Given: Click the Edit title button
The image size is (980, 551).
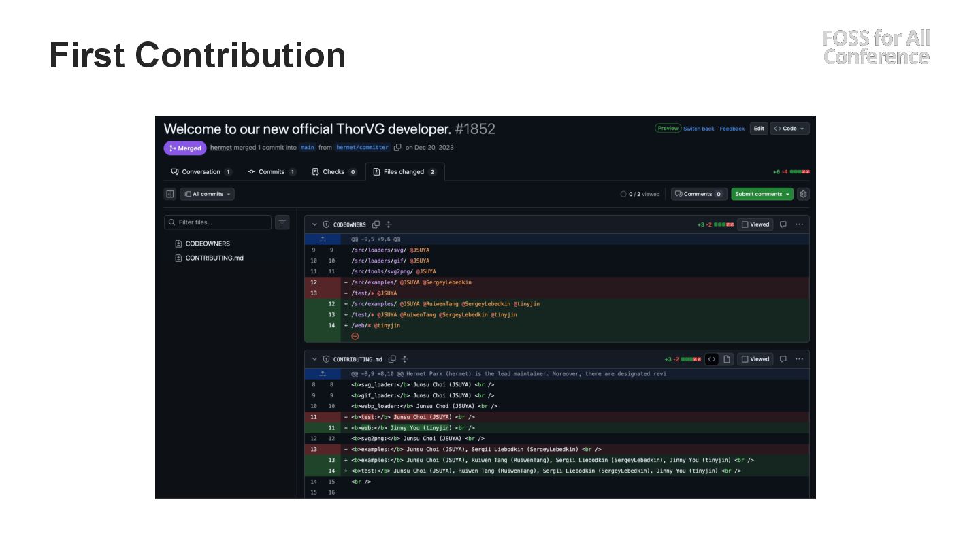Looking at the screenshot, I should pyautogui.click(x=759, y=129).
